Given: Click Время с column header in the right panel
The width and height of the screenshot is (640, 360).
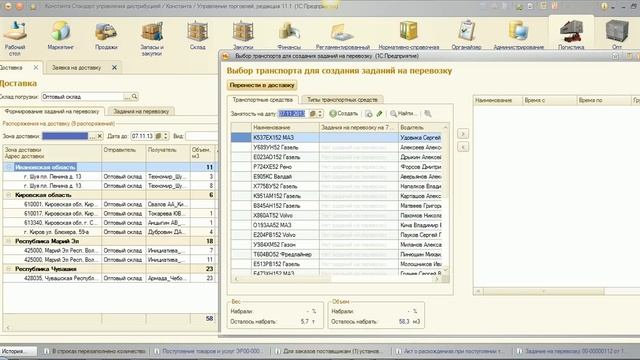Looking at the screenshot, I should coord(549,100).
